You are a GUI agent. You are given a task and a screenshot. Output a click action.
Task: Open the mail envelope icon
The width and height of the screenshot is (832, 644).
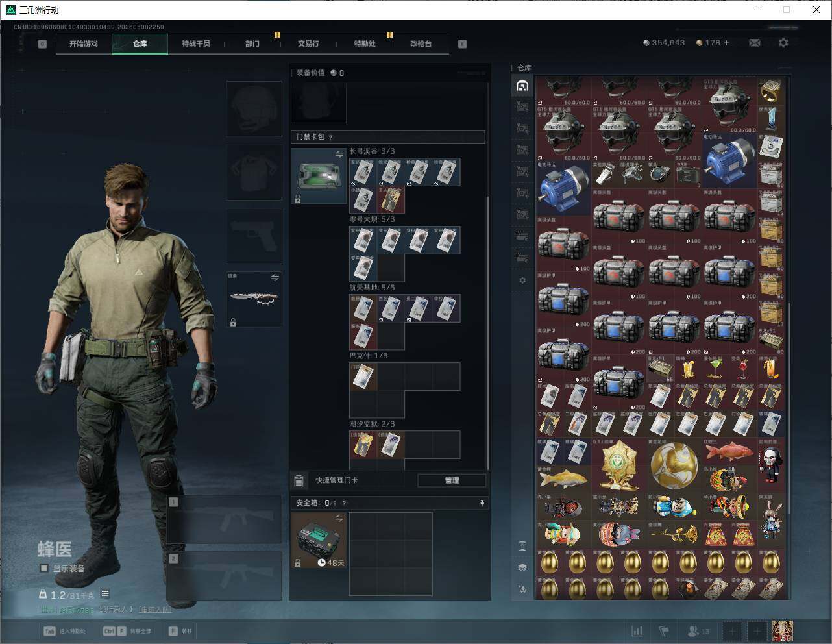point(755,43)
